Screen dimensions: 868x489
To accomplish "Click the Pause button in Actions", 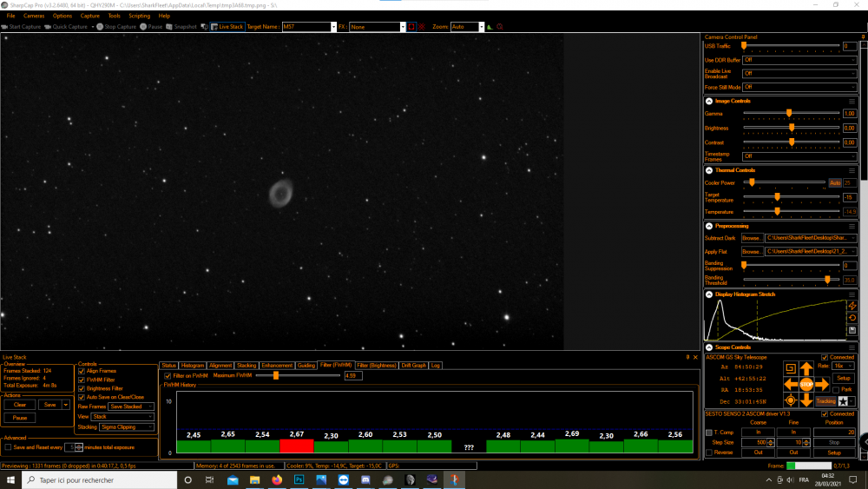I will (x=20, y=418).
